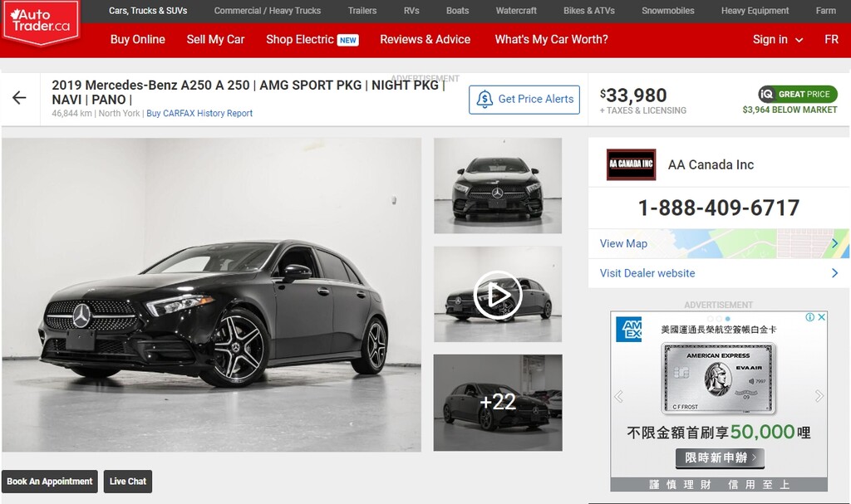Viewport: 851px width, 504px height.
Task: Open the main Mercedes A250 photo
Action: pos(212,295)
